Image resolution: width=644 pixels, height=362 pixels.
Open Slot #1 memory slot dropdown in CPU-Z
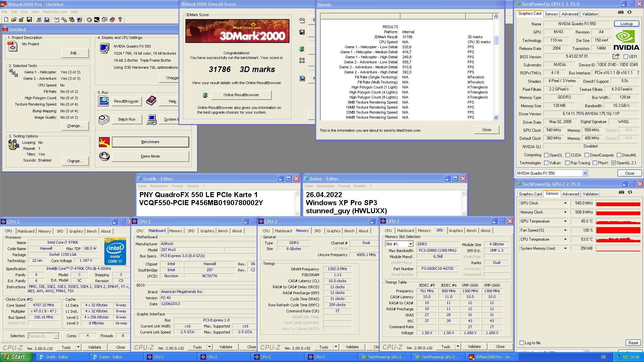(411, 244)
